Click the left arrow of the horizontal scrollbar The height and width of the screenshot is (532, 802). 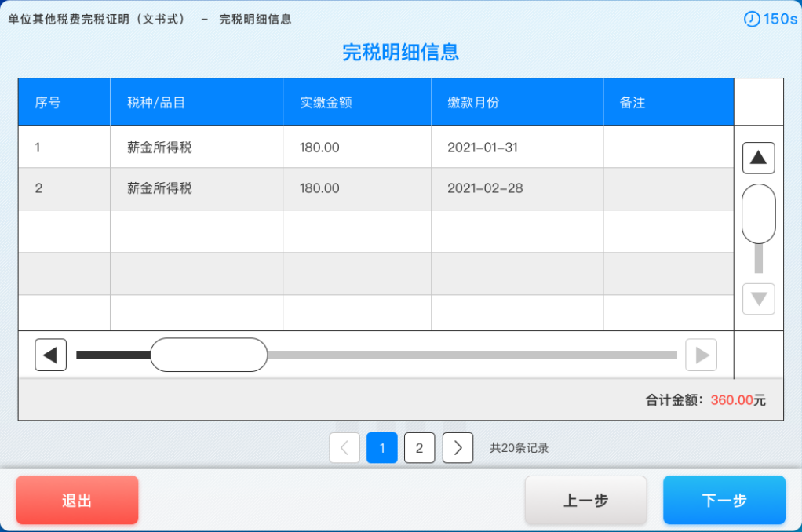click(50, 355)
